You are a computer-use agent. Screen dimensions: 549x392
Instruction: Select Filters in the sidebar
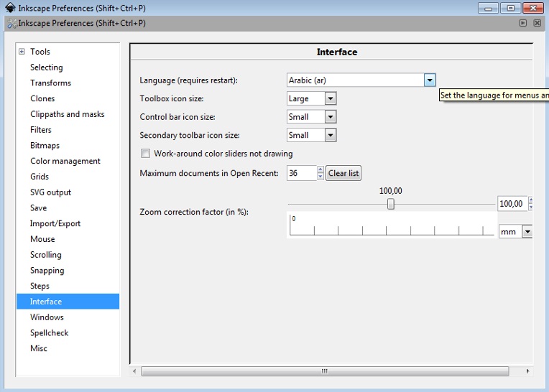coord(41,130)
